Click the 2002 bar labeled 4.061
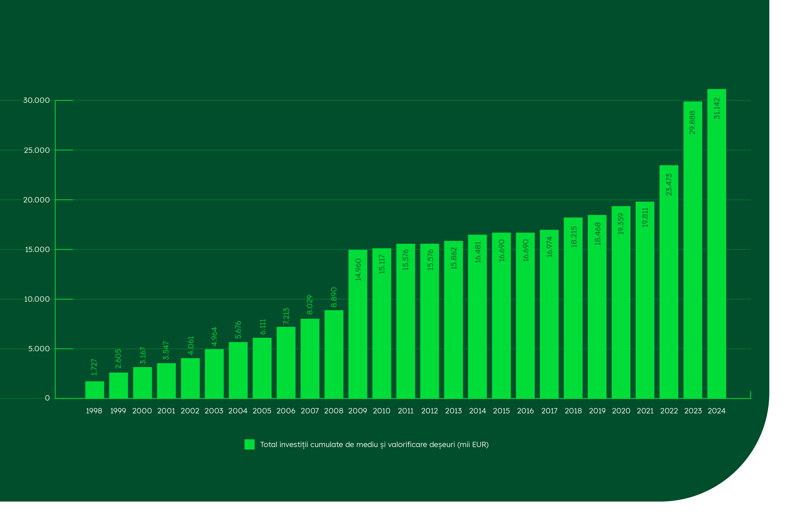Screen dimensions: 812x528 (190, 378)
